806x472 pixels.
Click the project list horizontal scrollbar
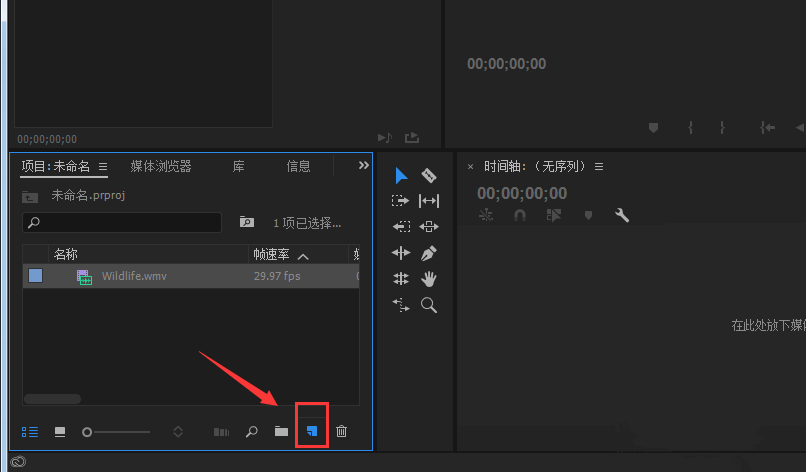[52, 399]
